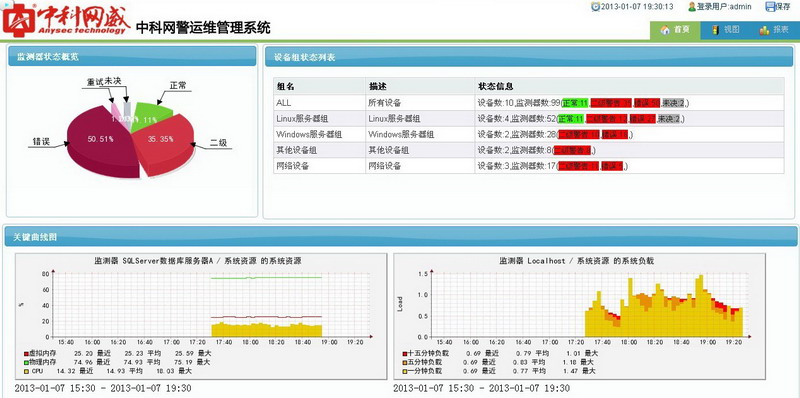Click the 登录用户:admin text
This screenshot has width=800, height=398.
point(724,7)
